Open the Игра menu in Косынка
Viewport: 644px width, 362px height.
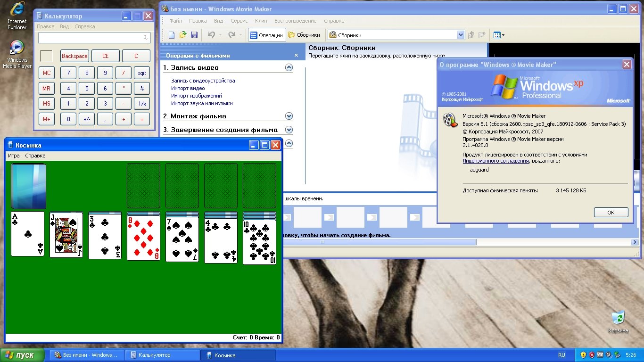[14, 156]
